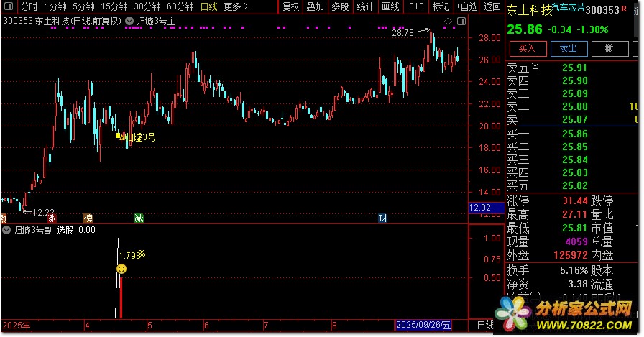Click the red R margin marker
Viewport: 644px width, 337px height.
(624, 9)
